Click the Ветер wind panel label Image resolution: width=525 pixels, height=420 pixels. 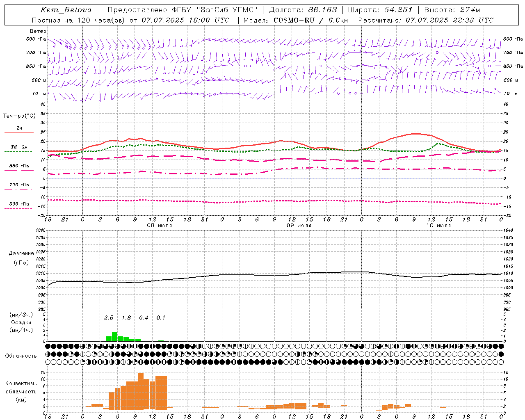coord(38,31)
